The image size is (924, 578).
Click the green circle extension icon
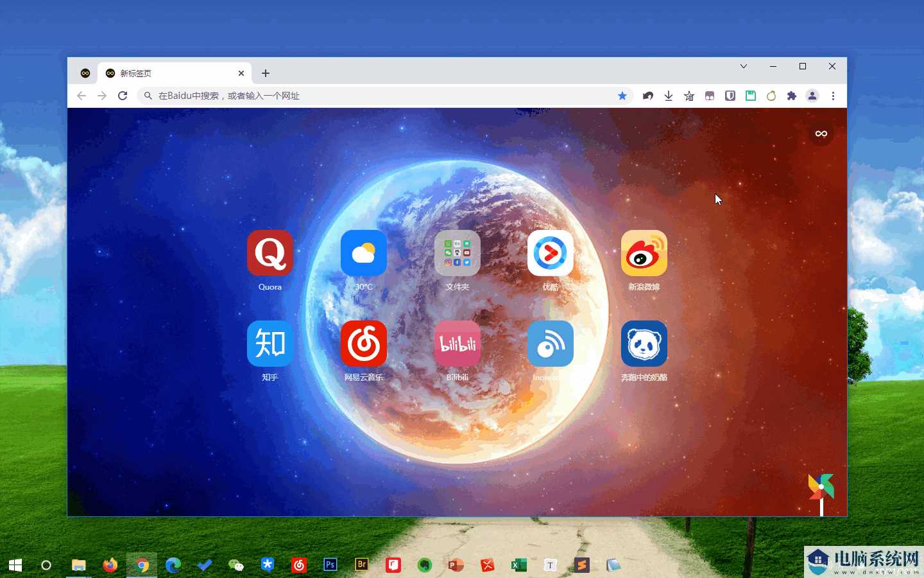click(771, 96)
